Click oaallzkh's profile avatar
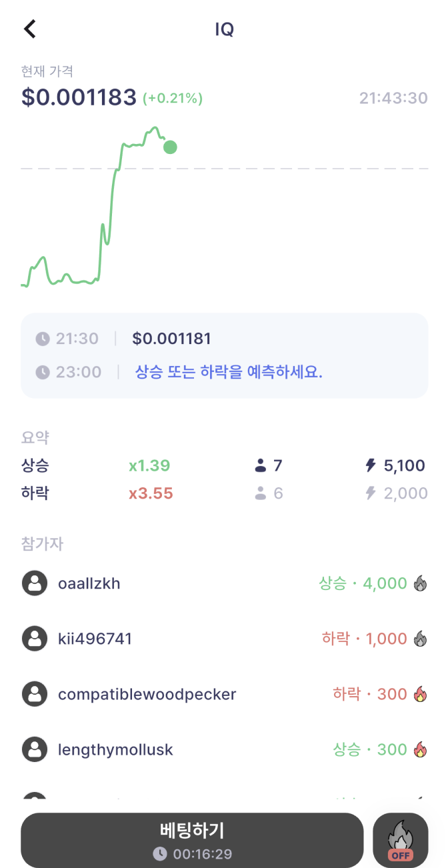This screenshot has height=868, width=448. coord(35,583)
